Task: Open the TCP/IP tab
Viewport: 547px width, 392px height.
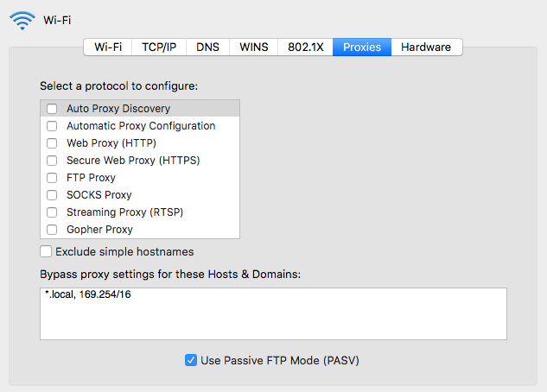Action: tap(159, 47)
